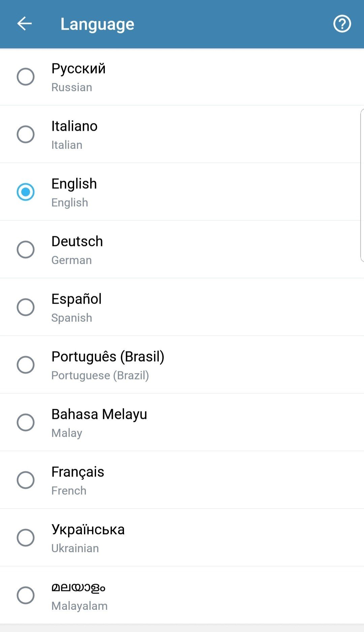Pick the Español radio button
Image resolution: width=364 pixels, height=632 pixels.
(26, 307)
